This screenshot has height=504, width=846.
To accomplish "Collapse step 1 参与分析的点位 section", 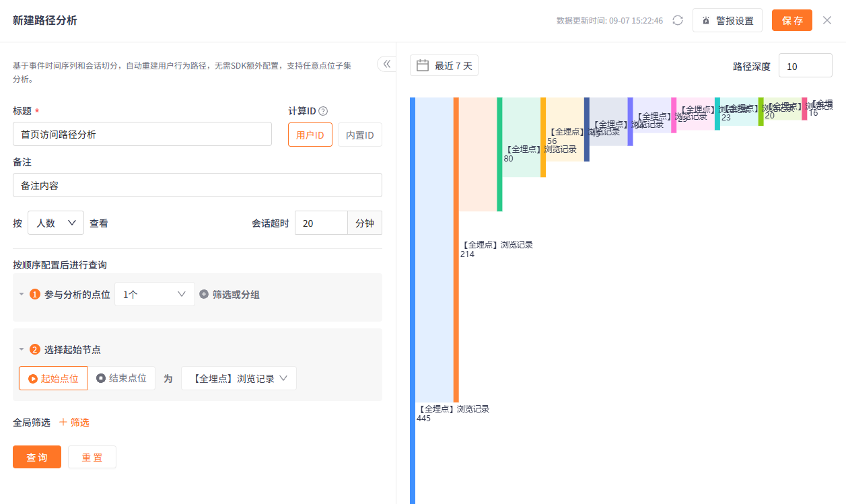I will (21, 294).
